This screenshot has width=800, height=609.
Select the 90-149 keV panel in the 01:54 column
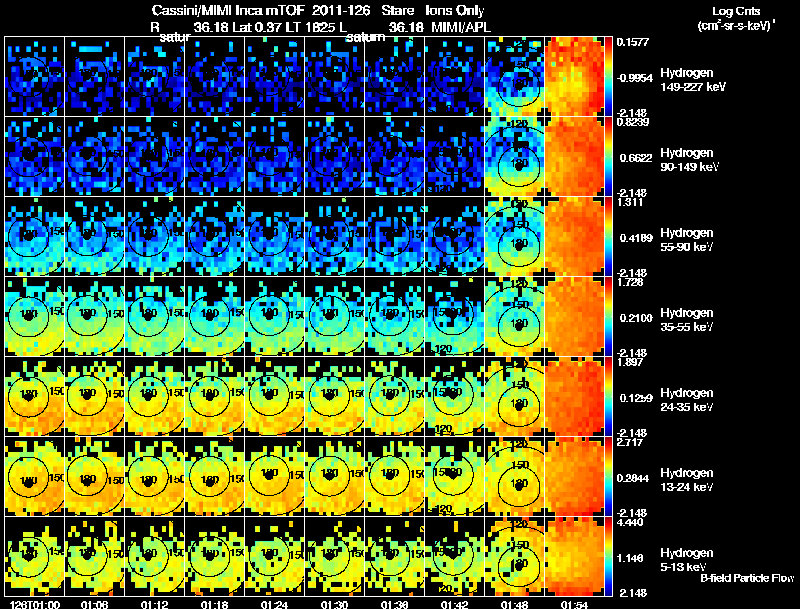[574, 157]
